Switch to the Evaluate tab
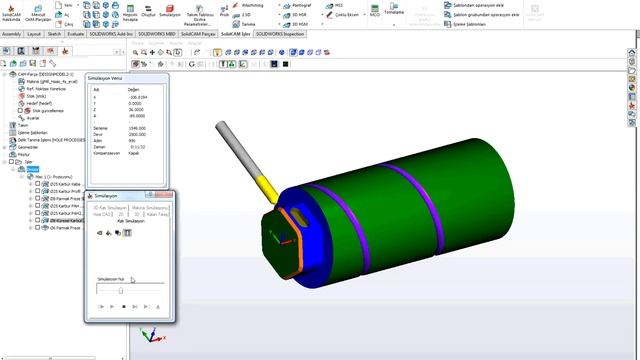This screenshot has width=640, height=360. point(76,34)
